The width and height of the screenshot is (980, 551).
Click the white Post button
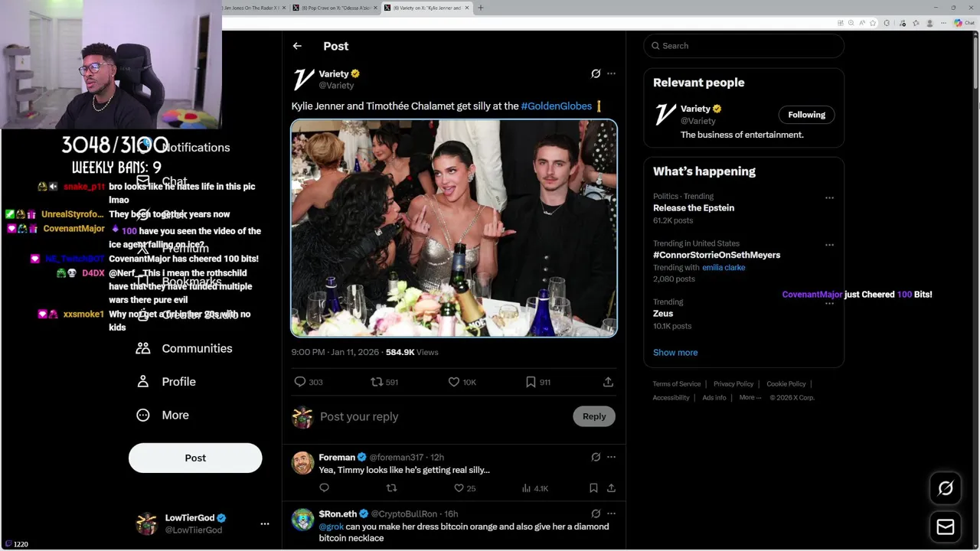(195, 458)
